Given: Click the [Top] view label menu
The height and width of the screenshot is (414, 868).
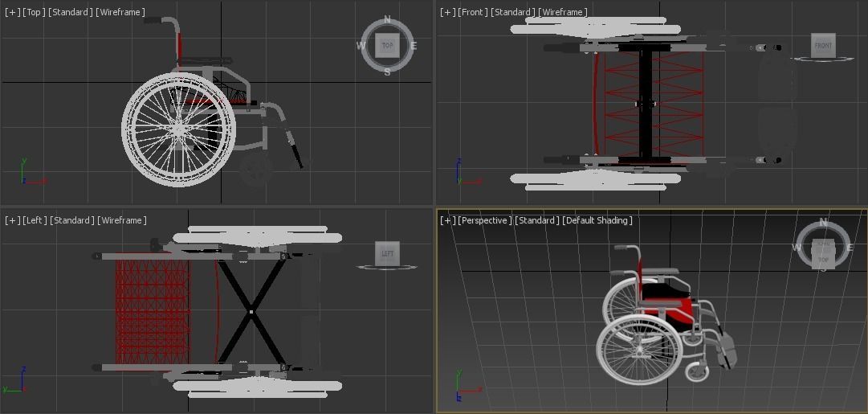Looking at the screenshot, I should (34, 11).
